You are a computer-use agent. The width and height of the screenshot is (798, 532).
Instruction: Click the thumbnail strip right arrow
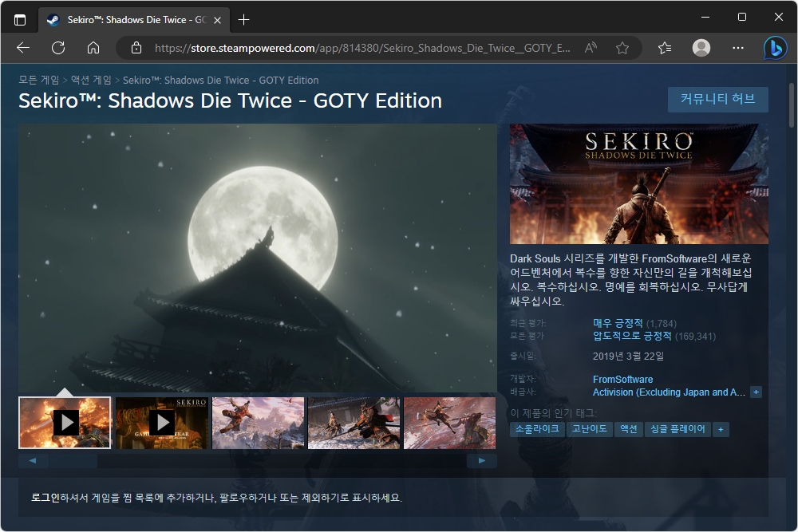[x=481, y=461]
